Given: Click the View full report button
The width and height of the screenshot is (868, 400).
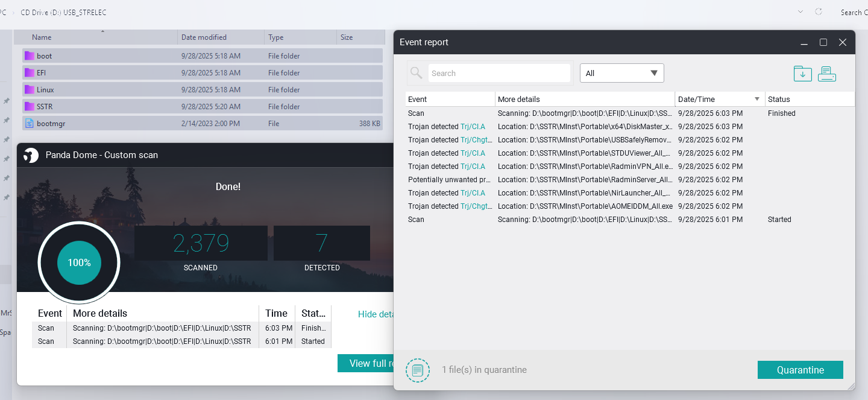Looking at the screenshot, I should pos(366,363).
